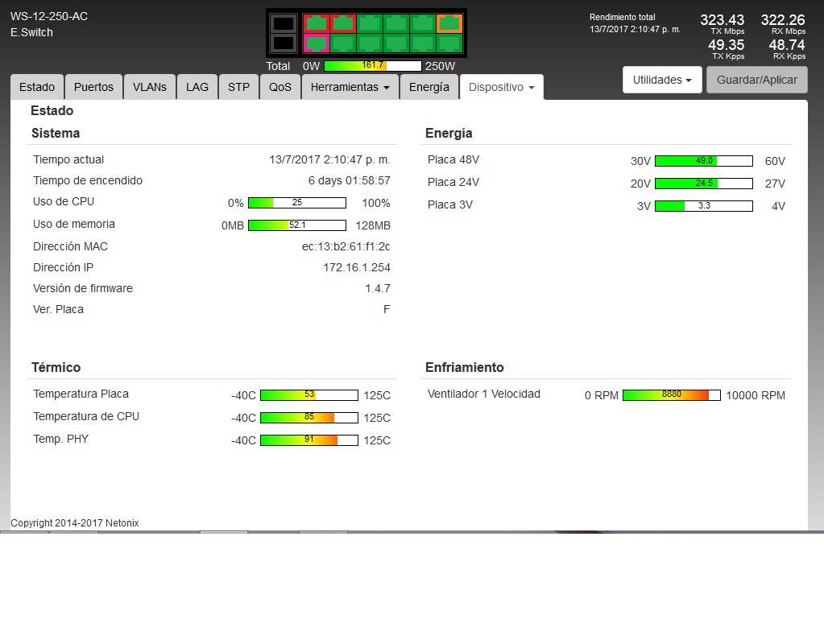Click the top-row third Ethernet port icon
The image size is (824, 644).
370,23
